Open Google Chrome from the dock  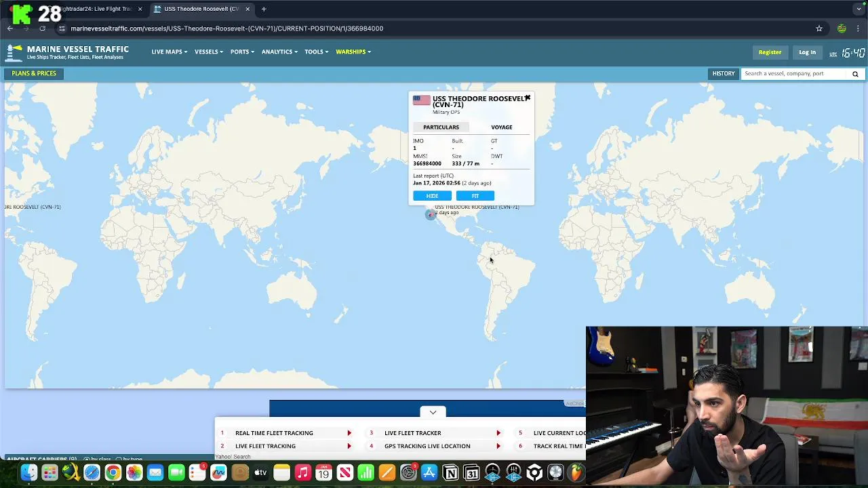click(x=113, y=472)
